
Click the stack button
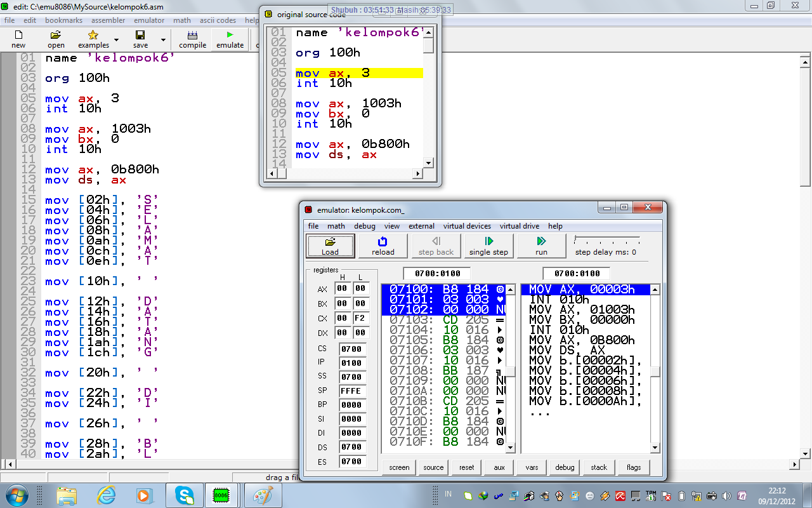pyautogui.click(x=599, y=467)
